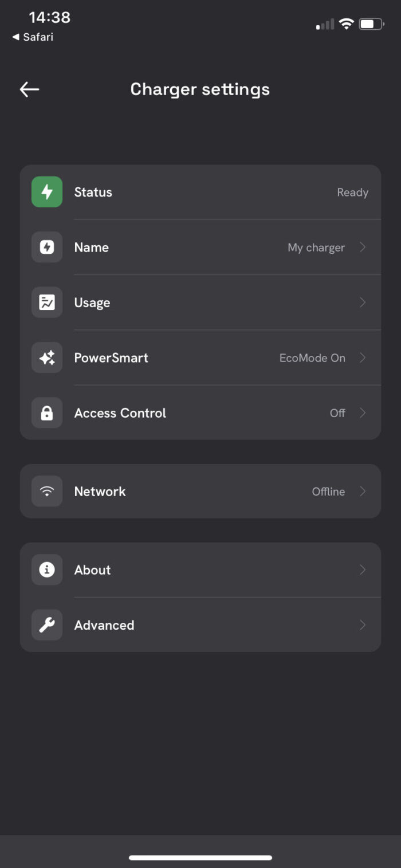The width and height of the screenshot is (401, 868).
Task: Click the green Status lightning bolt icon
Action: (46, 192)
